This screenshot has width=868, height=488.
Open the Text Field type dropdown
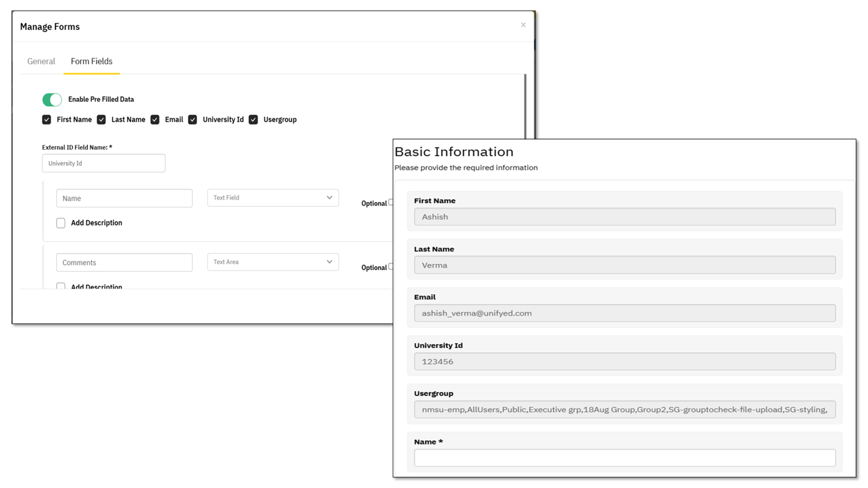[273, 198]
